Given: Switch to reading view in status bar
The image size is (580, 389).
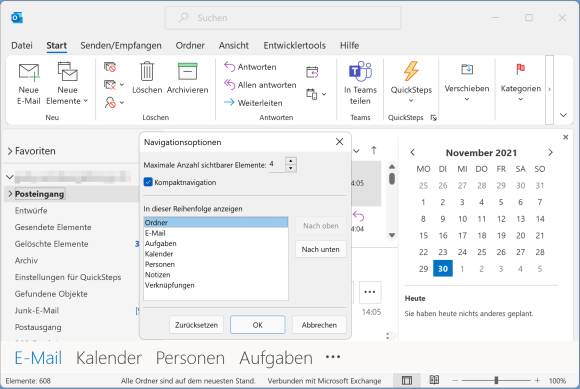Looking at the screenshot, I should click(x=434, y=380).
